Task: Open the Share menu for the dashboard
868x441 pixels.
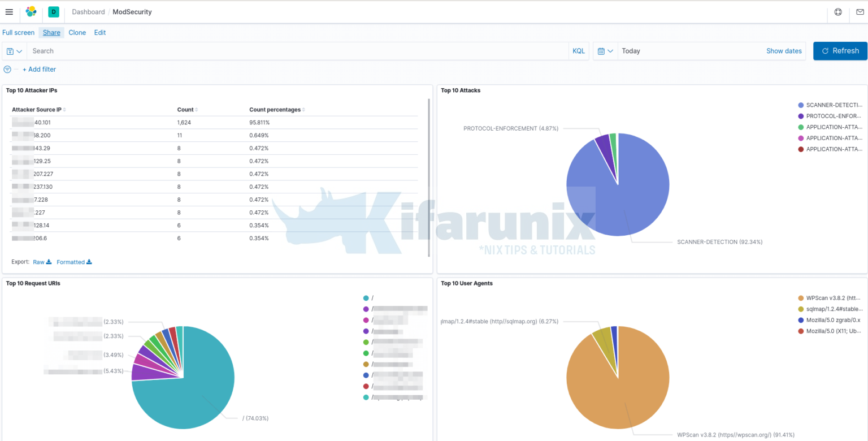Action: coord(51,32)
